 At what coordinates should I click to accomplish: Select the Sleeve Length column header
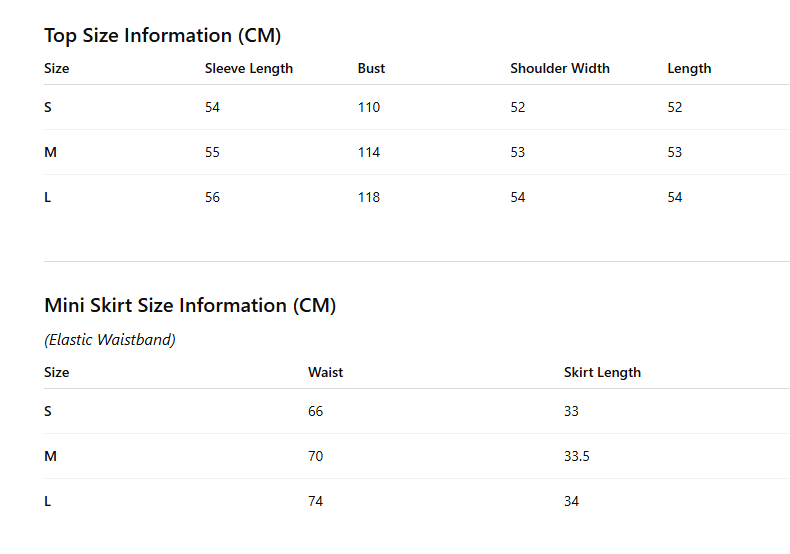pyautogui.click(x=249, y=68)
